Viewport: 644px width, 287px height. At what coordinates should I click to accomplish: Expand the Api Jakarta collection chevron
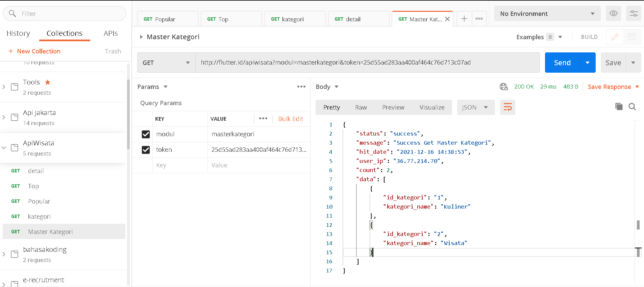(4, 117)
